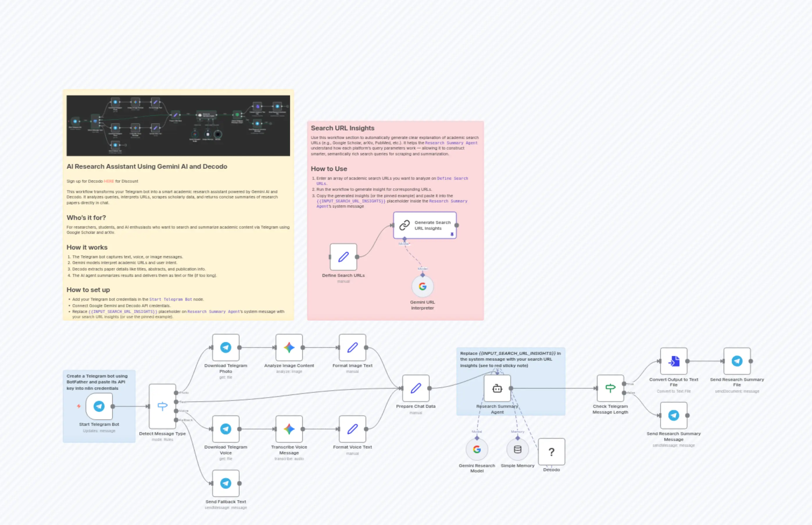Click the Convert Output to Text File icon
Viewport: 812px width, 525px height.
673,361
